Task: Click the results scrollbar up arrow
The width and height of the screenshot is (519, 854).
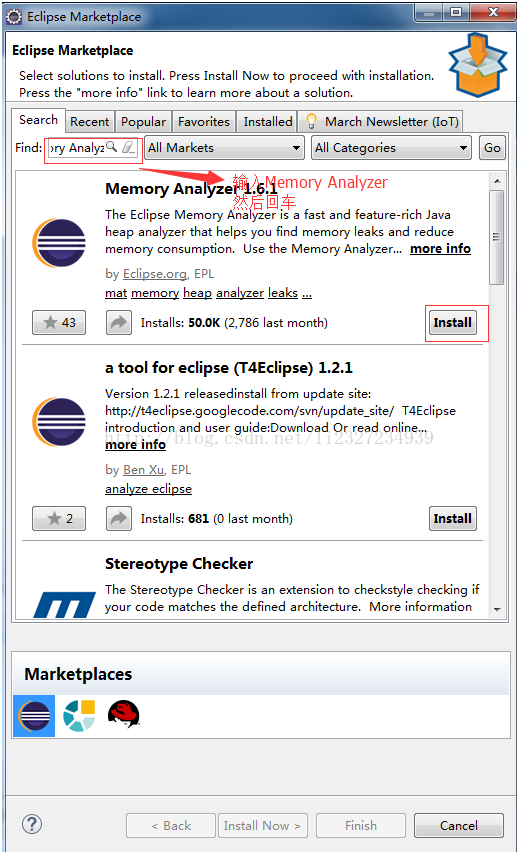Action: pyautogui.click(x=497, y=180)
